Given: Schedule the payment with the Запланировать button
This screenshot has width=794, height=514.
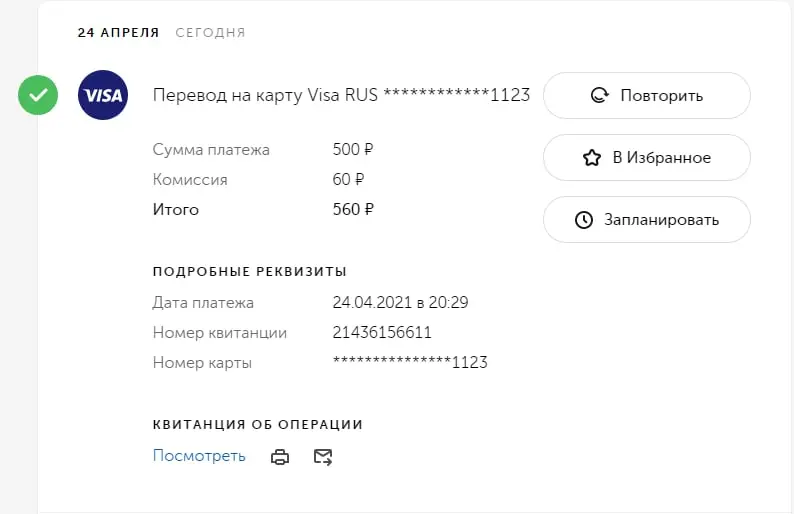Looking at the screenshot, I should click(647, 219).
